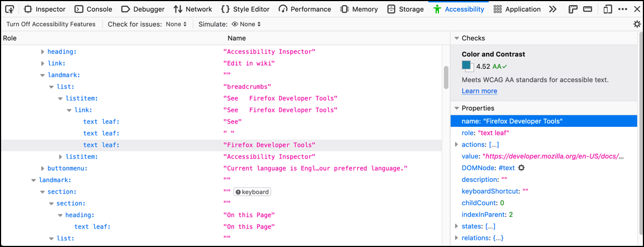This screenshot has height=247, width=644.
Task: Expand the Accessibility Inspector listitem row
Action: 60,157
